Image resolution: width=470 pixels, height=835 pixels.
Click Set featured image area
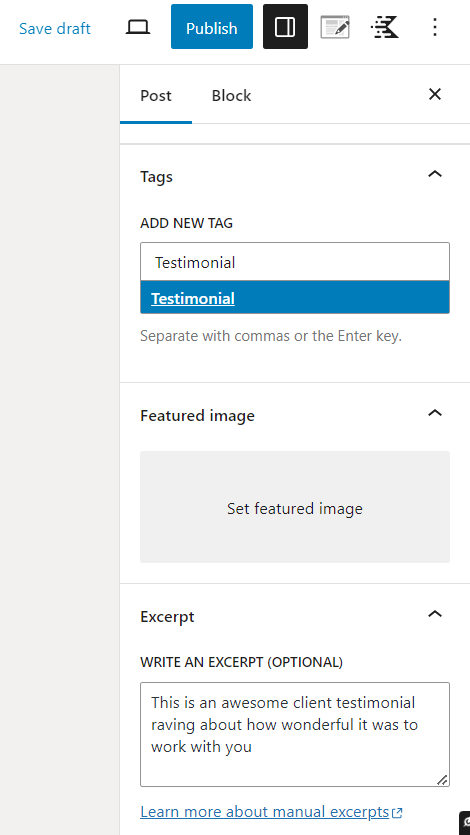pos(295,507)
